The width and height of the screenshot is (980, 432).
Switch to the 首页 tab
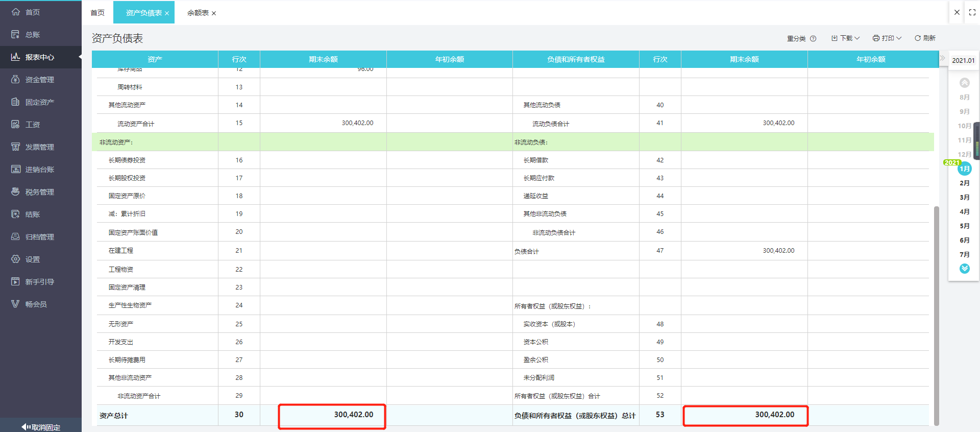[x=97, y=13]
